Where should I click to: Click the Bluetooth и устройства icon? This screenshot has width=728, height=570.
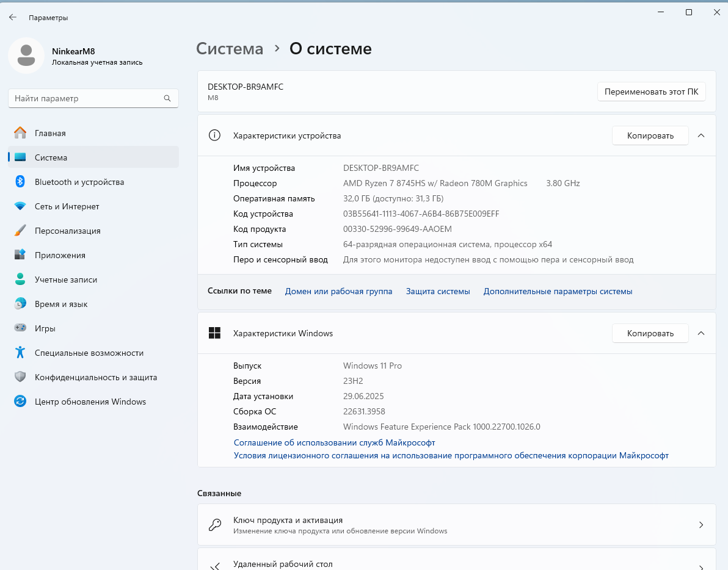(x=20, y=182)
